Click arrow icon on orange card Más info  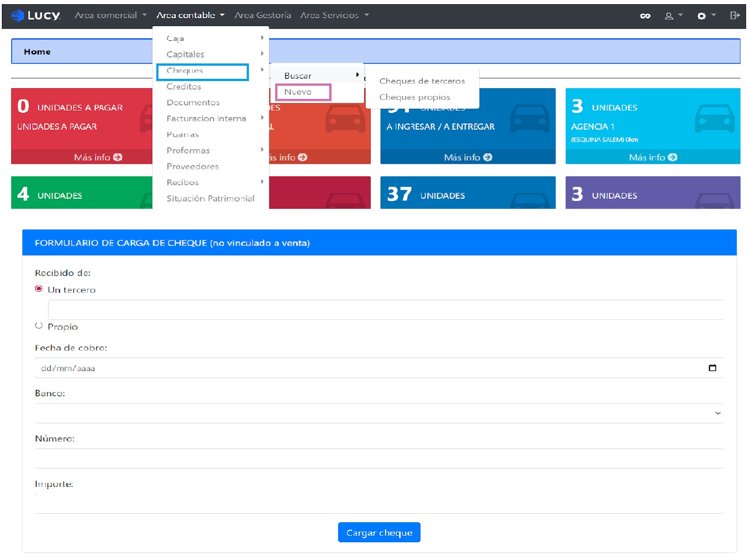[x=303, y=157]
